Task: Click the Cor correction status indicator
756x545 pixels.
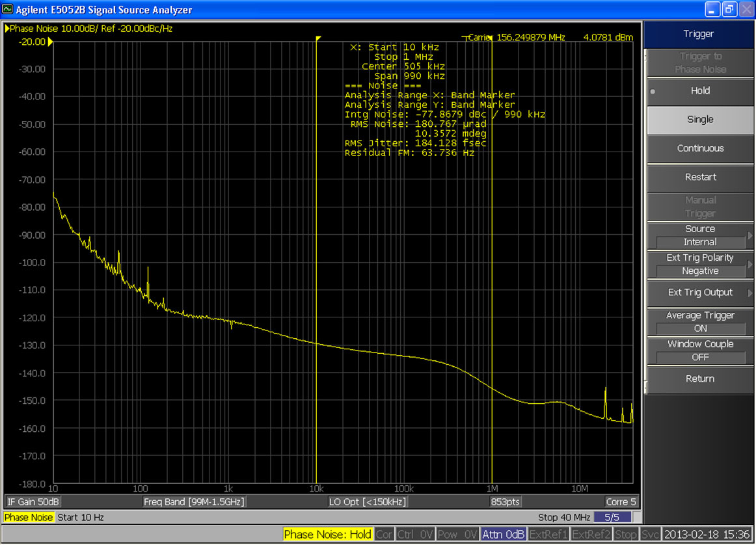Action: [x=384, y=533]
